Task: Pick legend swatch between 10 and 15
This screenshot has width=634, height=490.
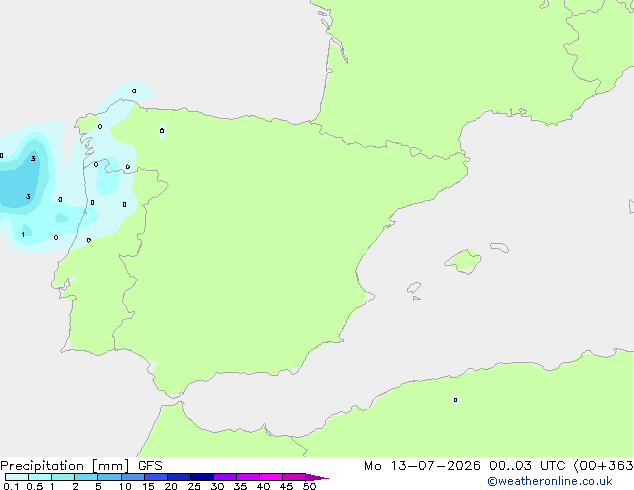Action: point(132,477)
